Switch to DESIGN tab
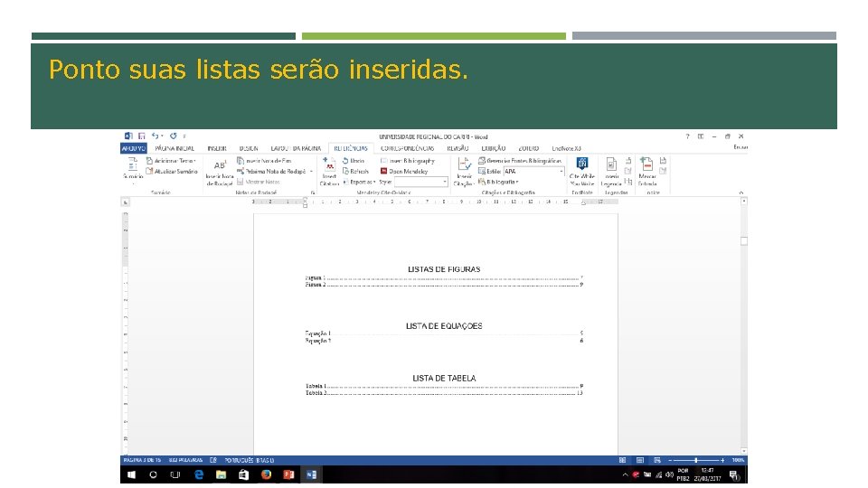868x488 pixels. (249, 148)
